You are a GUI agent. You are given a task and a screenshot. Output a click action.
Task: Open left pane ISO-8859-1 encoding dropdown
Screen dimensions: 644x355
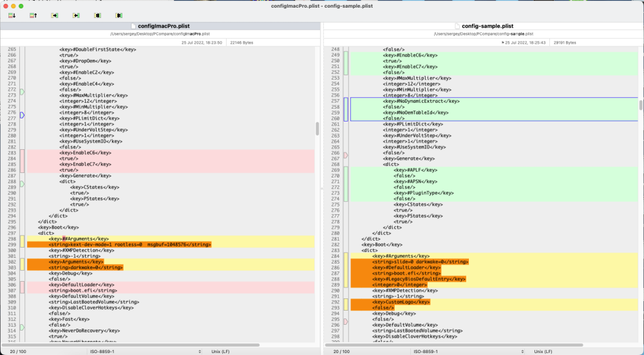click(x=146, y=351)
